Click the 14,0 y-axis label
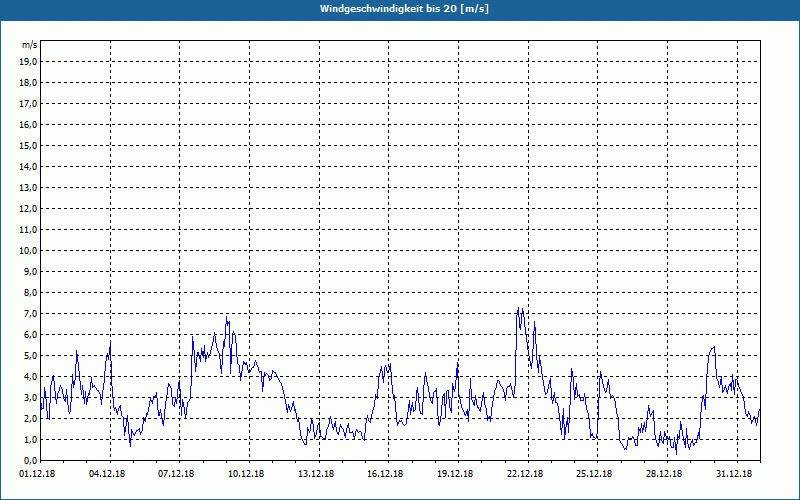 click(28, 166)
